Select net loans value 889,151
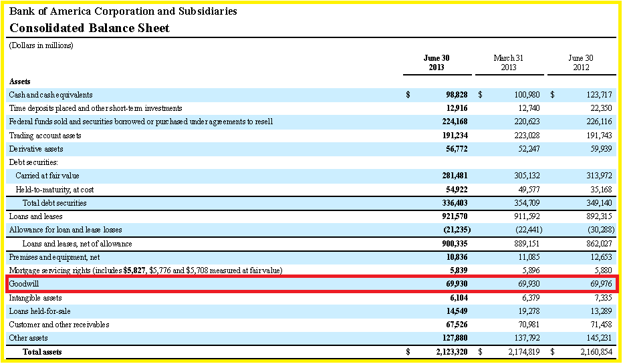Image resolution: width=623 pixels, height=364 pixels. [527, 244]
